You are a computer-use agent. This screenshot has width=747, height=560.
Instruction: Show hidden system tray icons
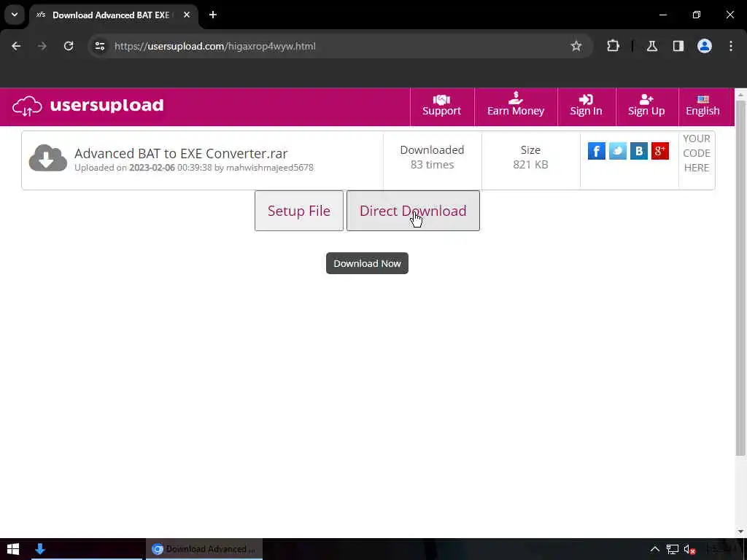655,550
